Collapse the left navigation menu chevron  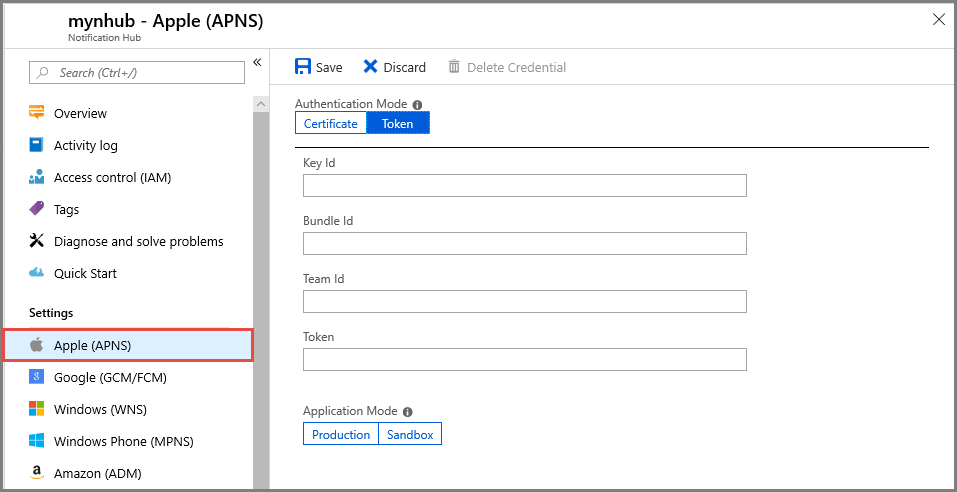coord(257,62)
